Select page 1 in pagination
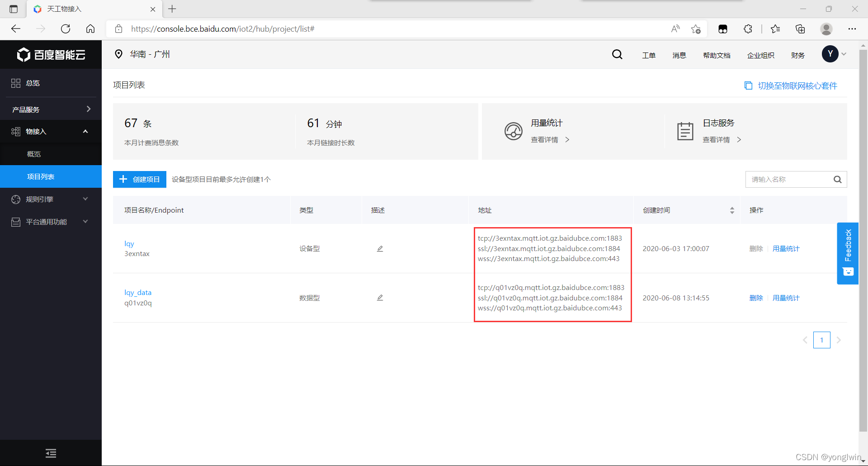The width and height of the screenshot is (868, 466). click(821, 340)
